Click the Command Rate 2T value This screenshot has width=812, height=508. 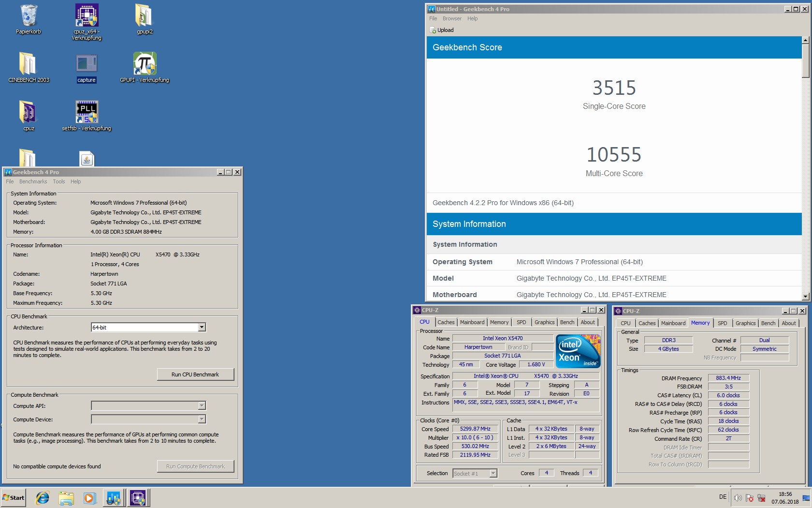coord(728,439)
